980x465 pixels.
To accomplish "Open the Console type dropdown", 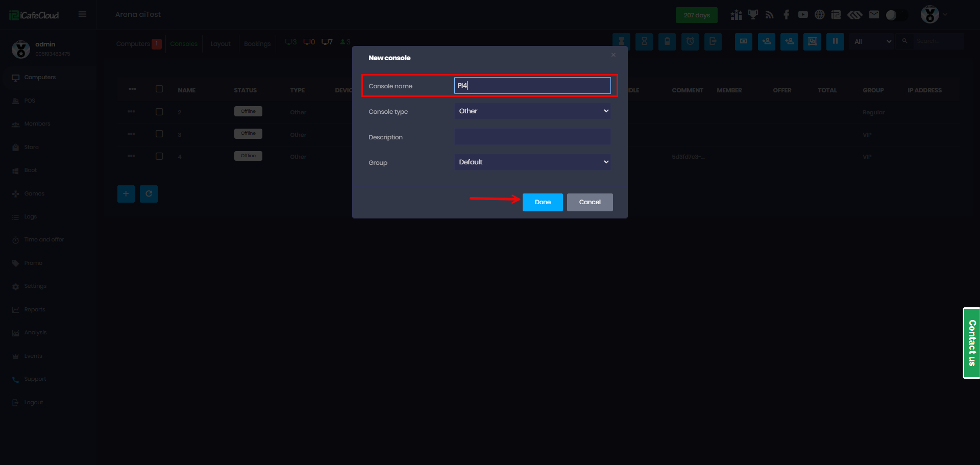I will tap(532, 111).
